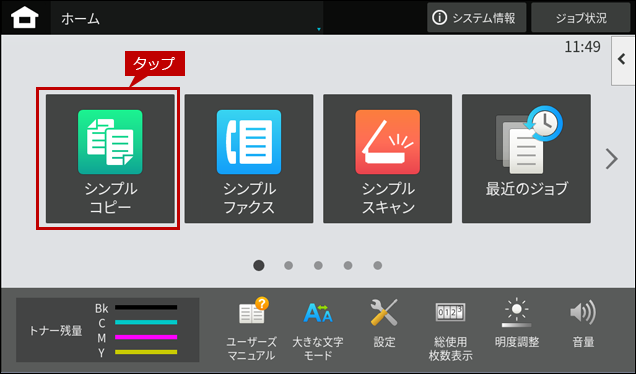The width and height of the screenshot is (636, 374).
Task: Click the home icon in top bar
Action: 25,18
